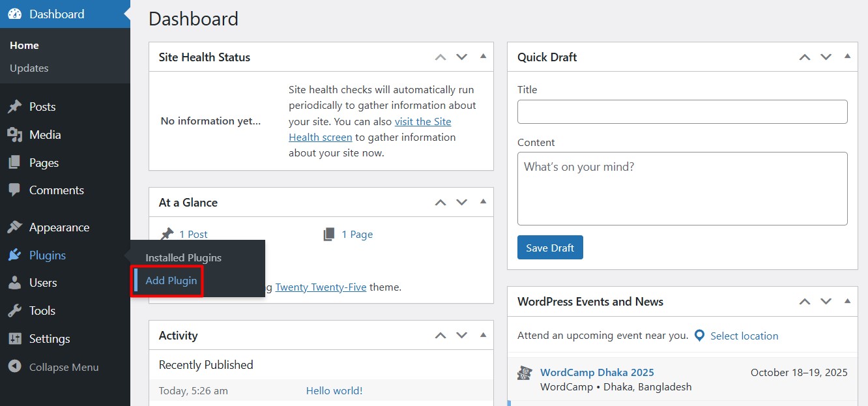Screen dimensions: 868x406
Task: Click the Media icon in sidebar
Action: tap(14, 135)
